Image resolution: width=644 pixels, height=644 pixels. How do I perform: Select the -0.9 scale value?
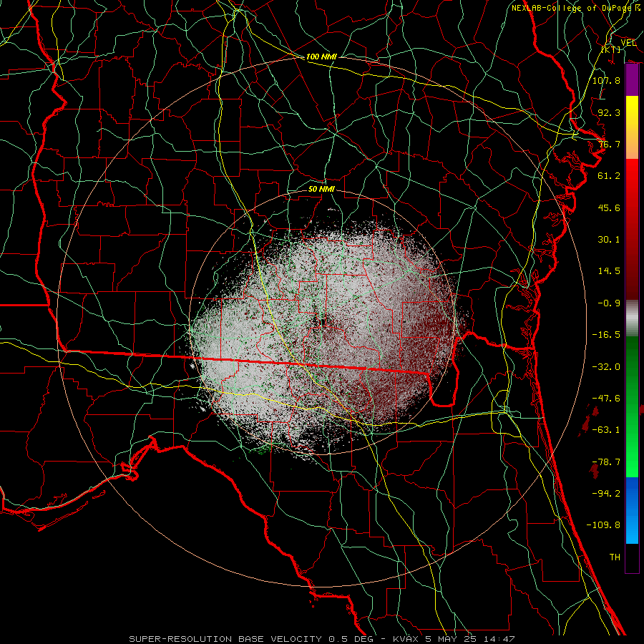(x=609, y=303)
